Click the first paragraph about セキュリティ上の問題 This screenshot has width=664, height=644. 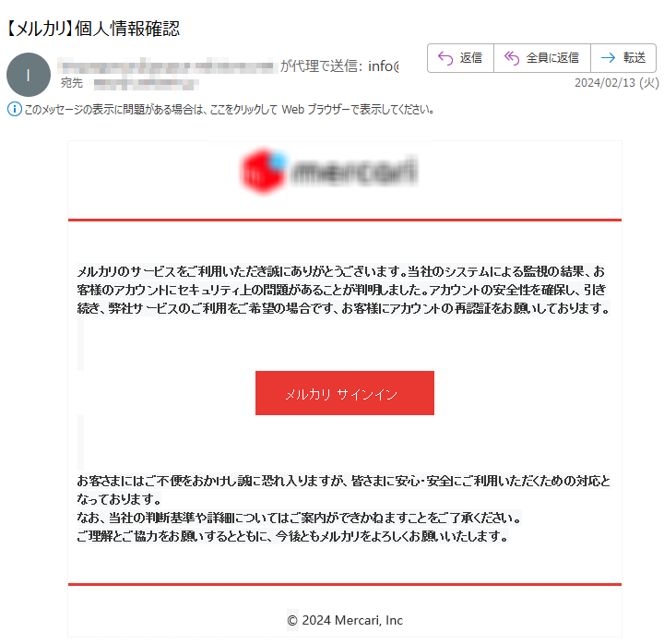[x=343, y=290]
